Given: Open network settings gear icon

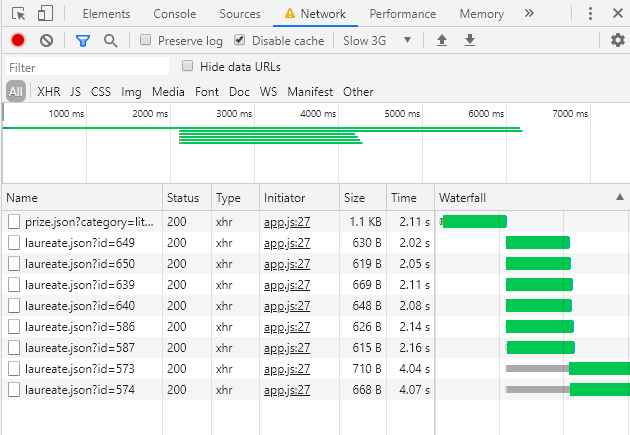Looking at the screenshot, I should click(x=617, y=41).
